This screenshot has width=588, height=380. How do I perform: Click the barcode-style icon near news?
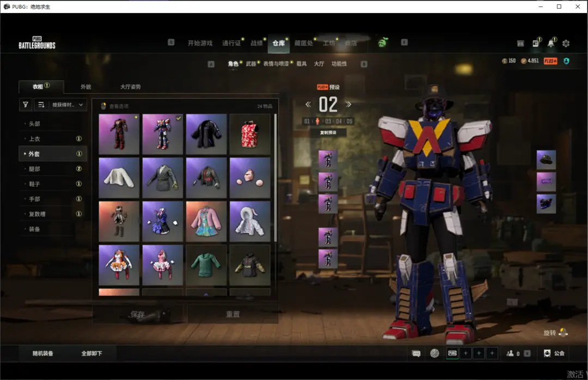tap(520, 44)
